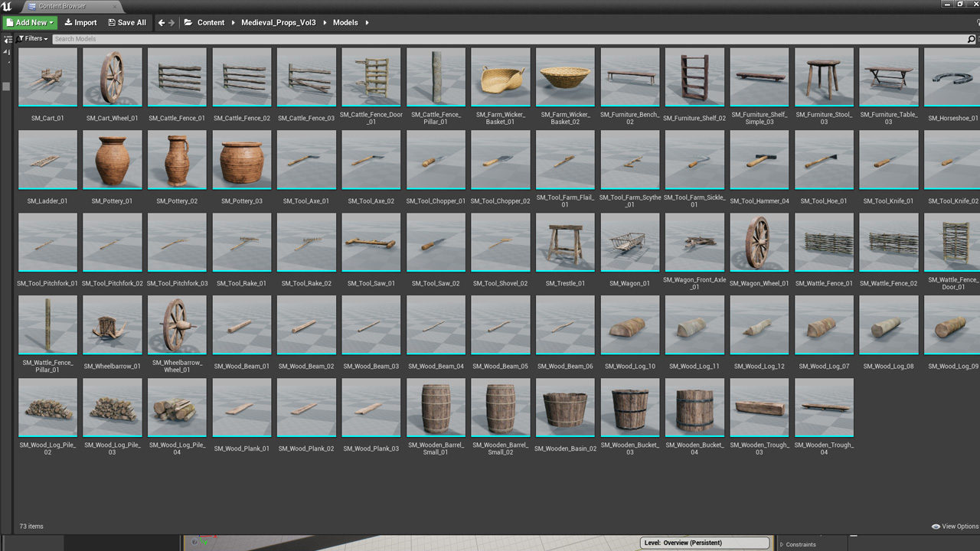Click the Save All button

(x=127, y=23)
